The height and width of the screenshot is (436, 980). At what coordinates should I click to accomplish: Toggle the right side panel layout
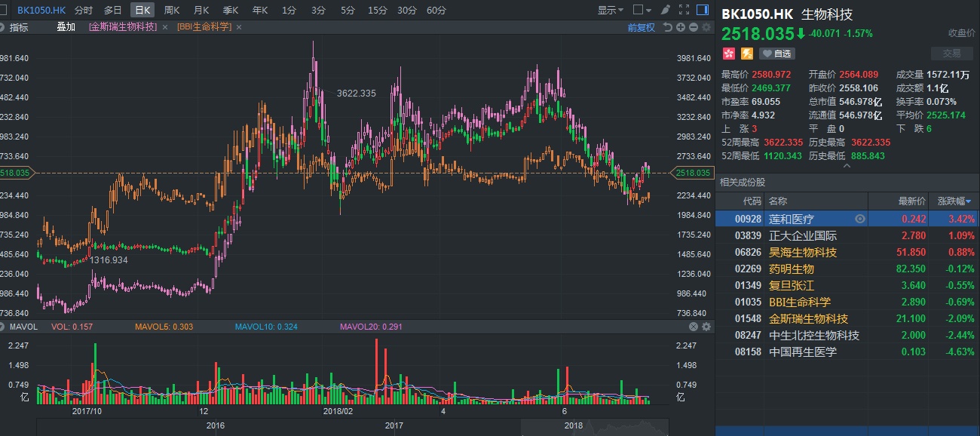point(704,11)
